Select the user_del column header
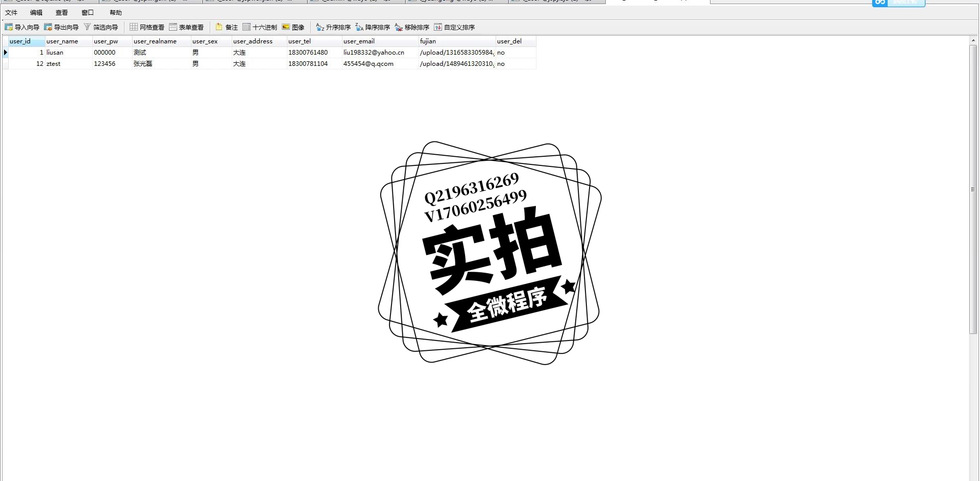 click(516, 41)
